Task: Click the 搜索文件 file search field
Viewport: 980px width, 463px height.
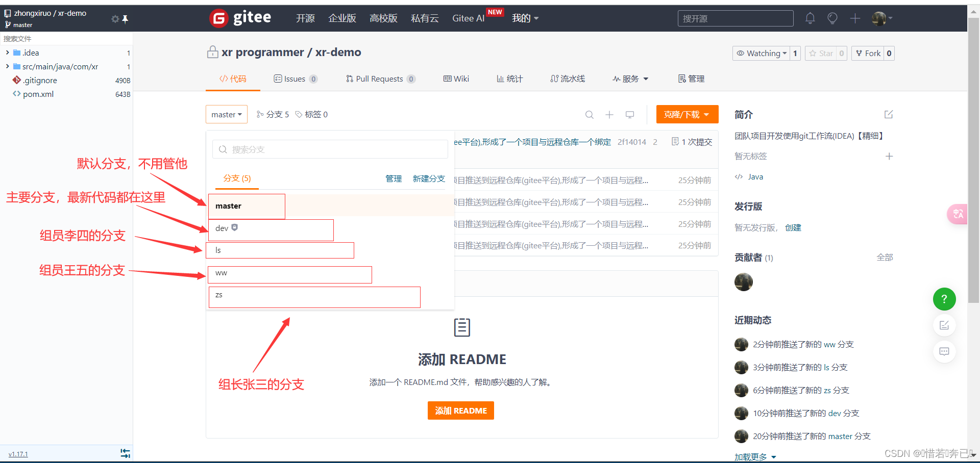Action: [x=66, y=39]
